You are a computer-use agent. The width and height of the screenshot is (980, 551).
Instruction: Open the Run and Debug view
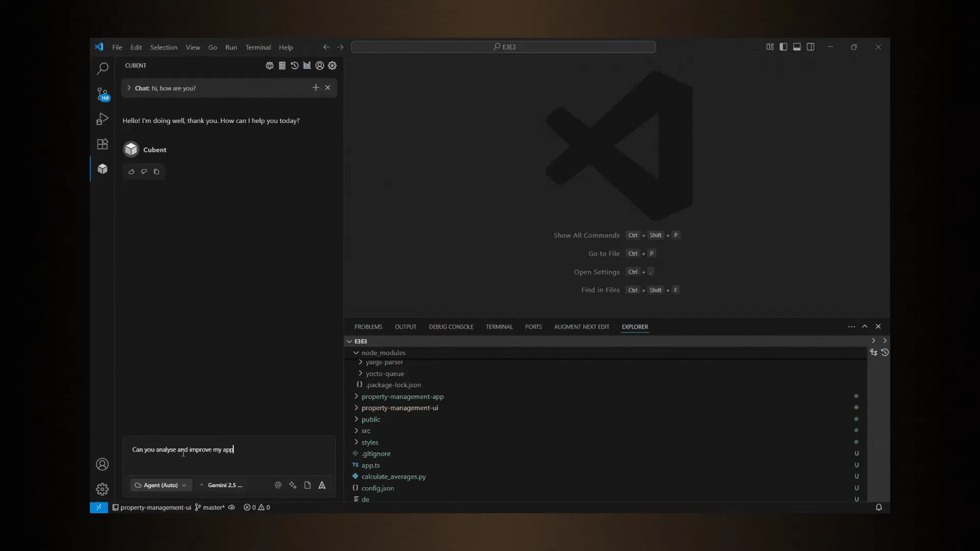tap(103, 119)
